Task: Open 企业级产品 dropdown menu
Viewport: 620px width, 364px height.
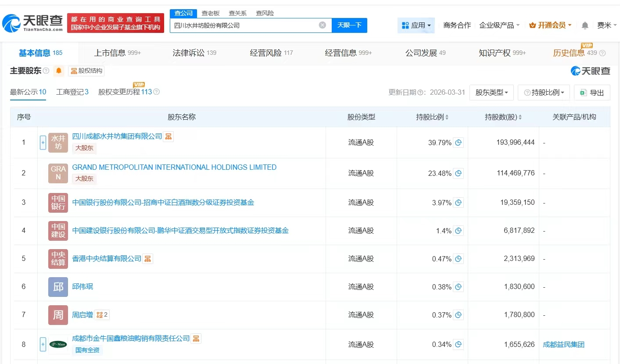Action: (x=499, y=25)
